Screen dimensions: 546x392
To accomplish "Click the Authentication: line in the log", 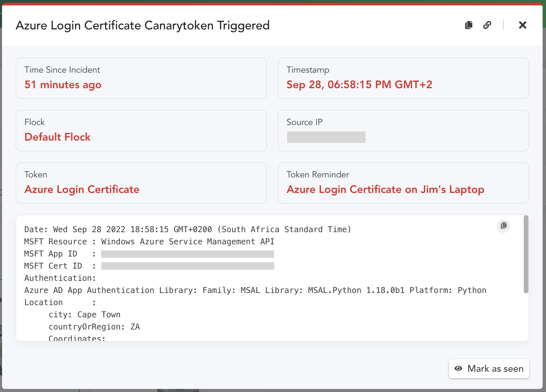I will [x=60, y=278].
